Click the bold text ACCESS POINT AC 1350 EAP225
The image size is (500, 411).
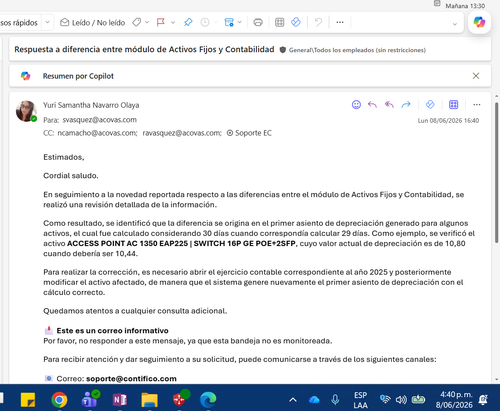(128, 243)
